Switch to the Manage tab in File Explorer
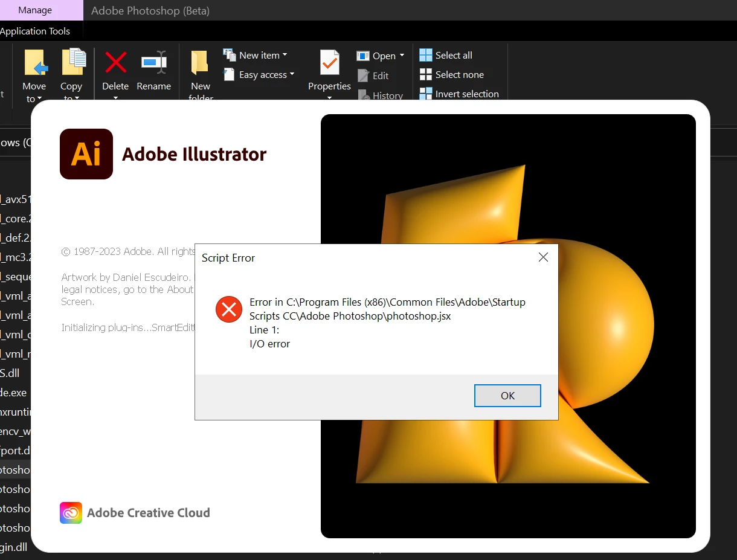Screen dimensions: 737x560 pos(42,10)
